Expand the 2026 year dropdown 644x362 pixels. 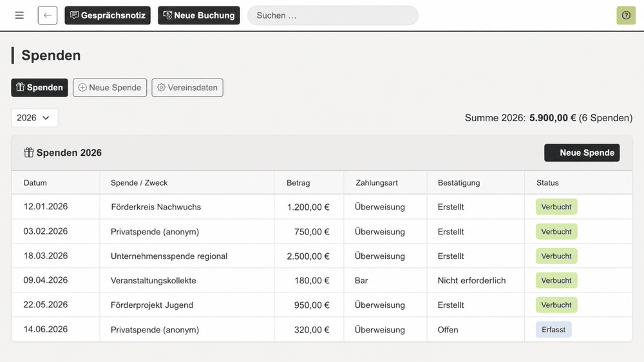tap(35, 118)
